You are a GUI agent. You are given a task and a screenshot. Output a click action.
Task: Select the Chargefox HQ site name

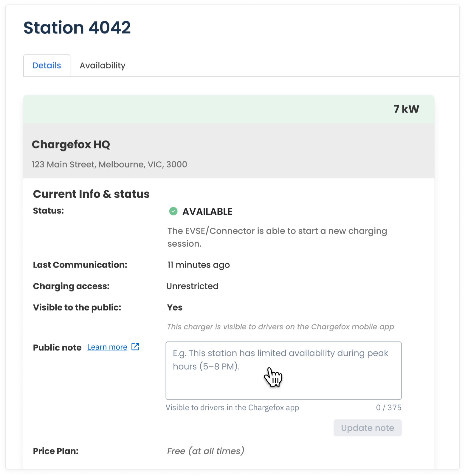click(71, 144)
